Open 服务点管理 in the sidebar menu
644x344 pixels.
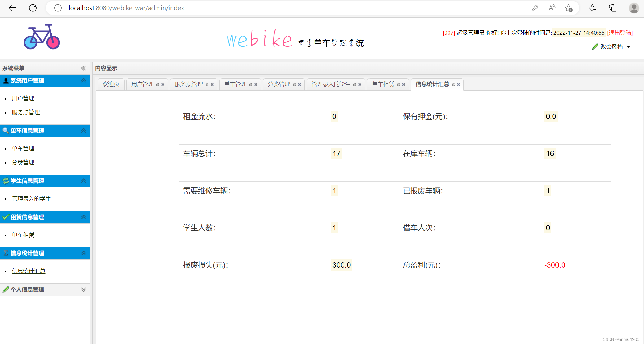(x=26, y=112)
